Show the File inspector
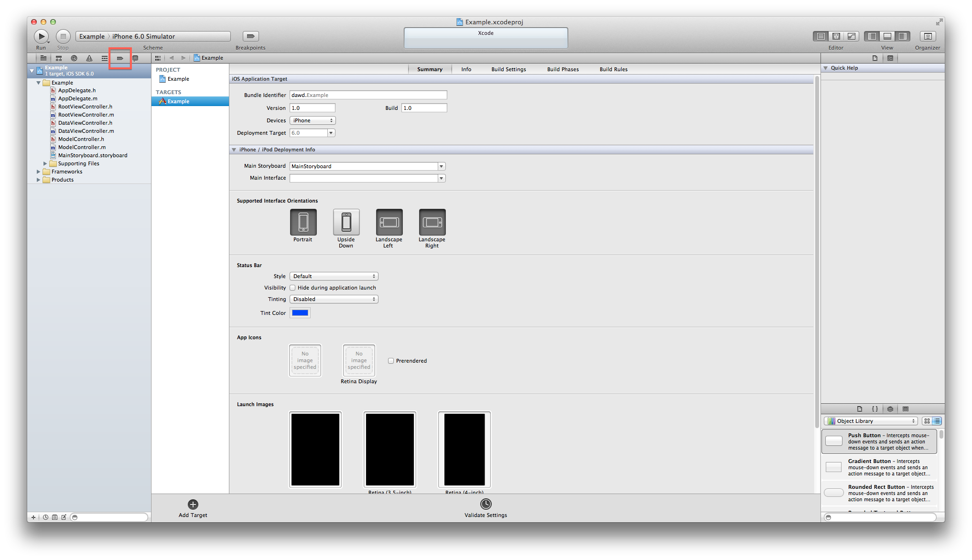Screen dimensions: 972x560 click(x=875, y=58)
